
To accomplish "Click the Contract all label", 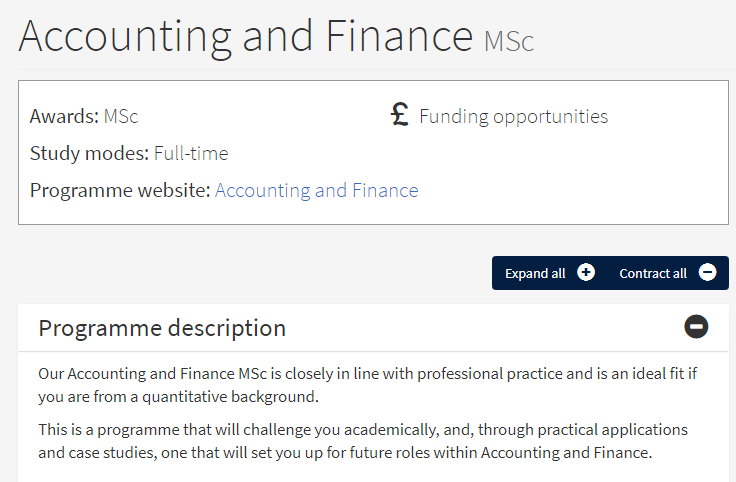I will tap(653, 274).
